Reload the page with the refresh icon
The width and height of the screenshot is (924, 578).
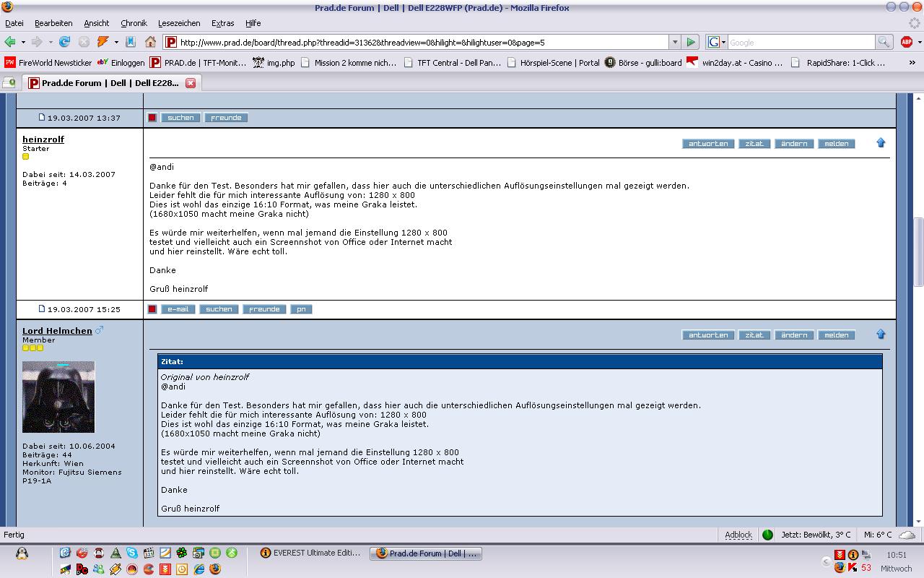tap(65, 42)
